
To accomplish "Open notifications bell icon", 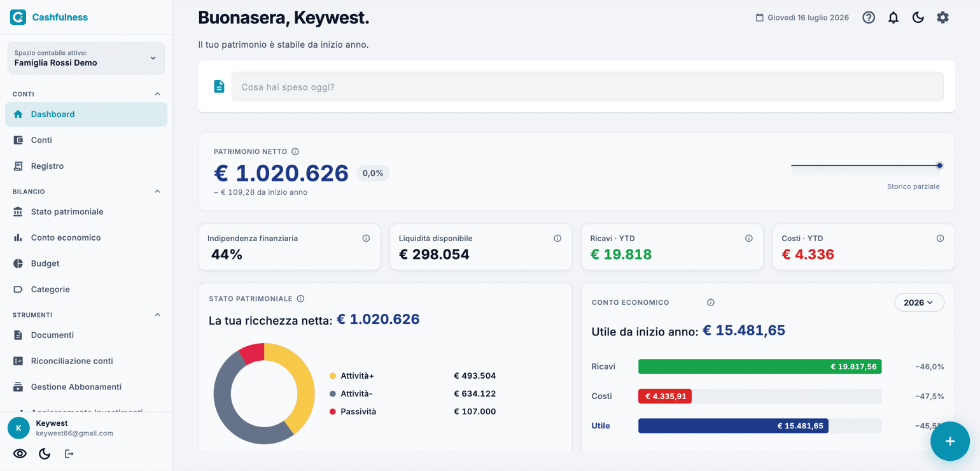I will 893,18.
